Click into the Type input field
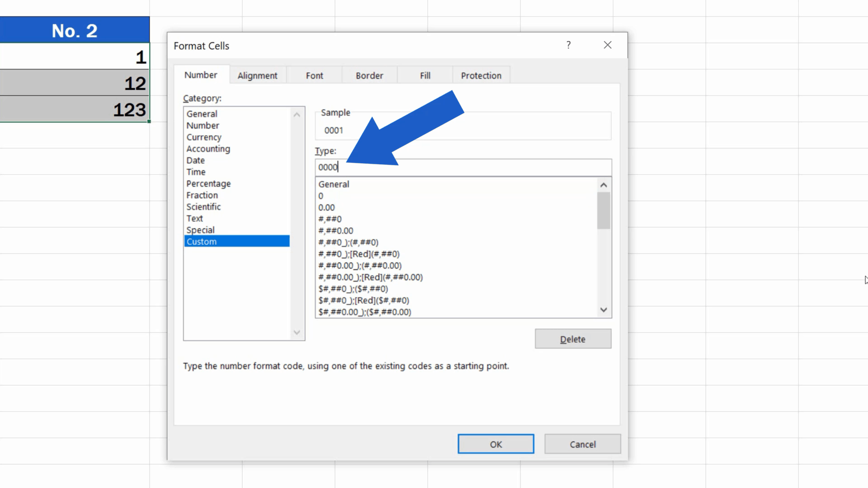Viewport: 868px width, 488px height. click(x=463, y=167)
